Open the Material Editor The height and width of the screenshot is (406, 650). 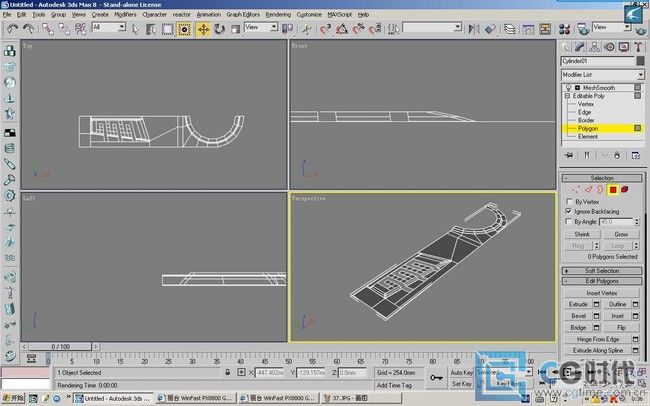[564, 29]
